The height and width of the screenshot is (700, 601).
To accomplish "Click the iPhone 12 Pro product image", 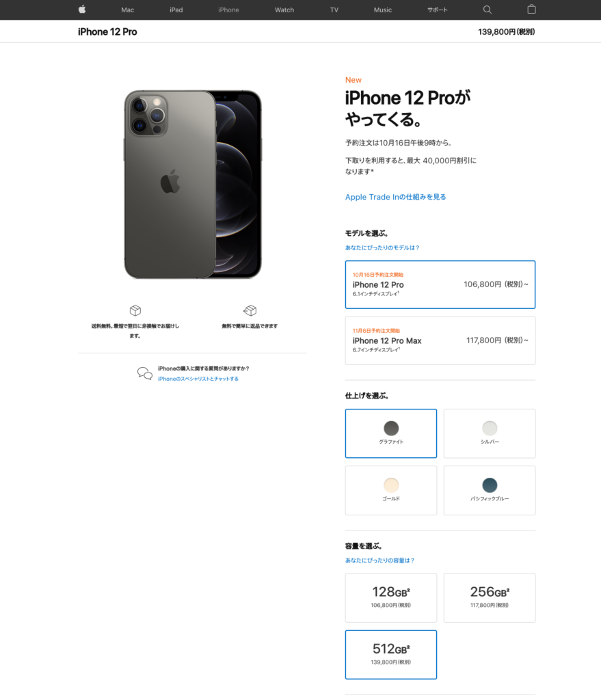I will [192, 185].
